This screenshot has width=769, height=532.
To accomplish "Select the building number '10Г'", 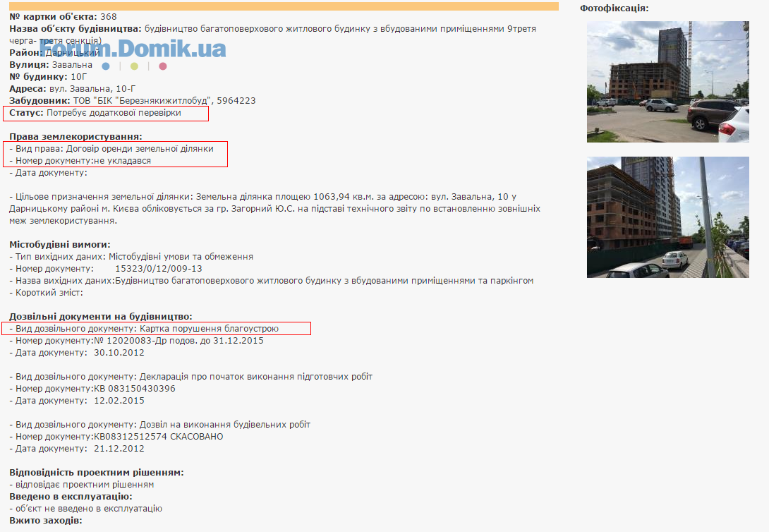I will tap(78, 77).
